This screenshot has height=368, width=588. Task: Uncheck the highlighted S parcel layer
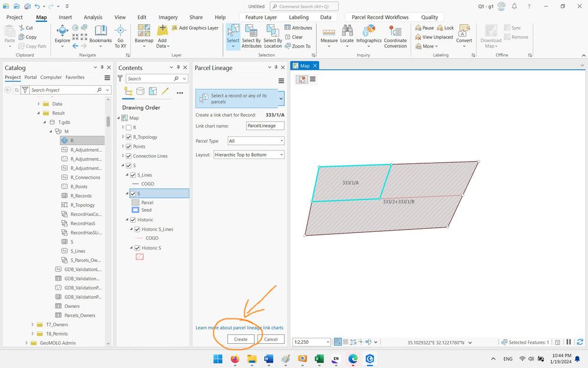[x=133, y=194]
